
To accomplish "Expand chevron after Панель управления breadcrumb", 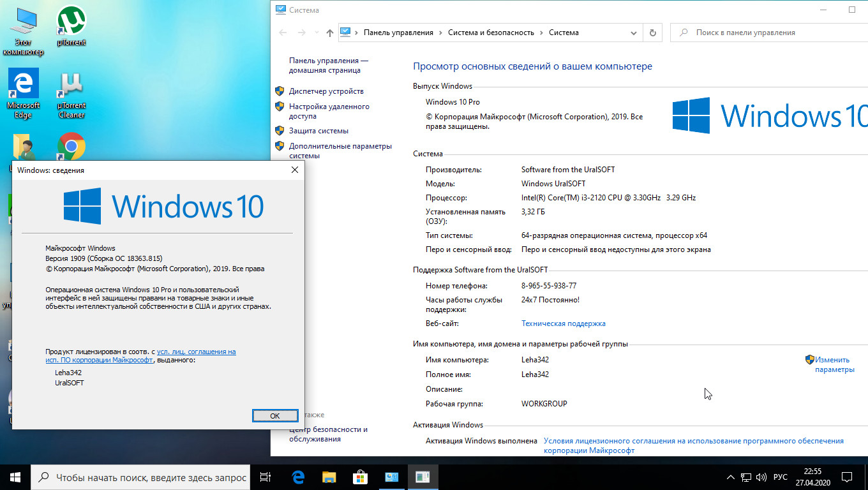I will tap(440, 33).
